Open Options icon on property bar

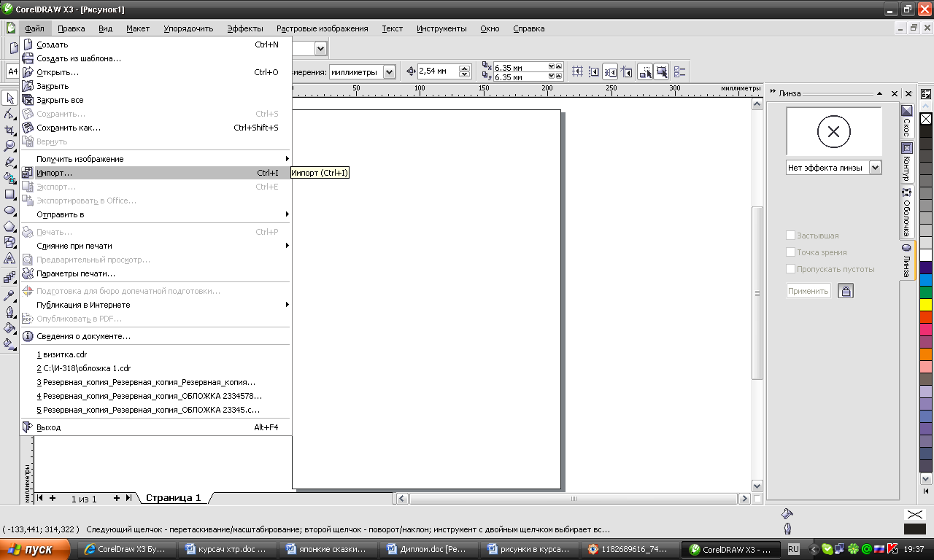click(x=680, y=71)
